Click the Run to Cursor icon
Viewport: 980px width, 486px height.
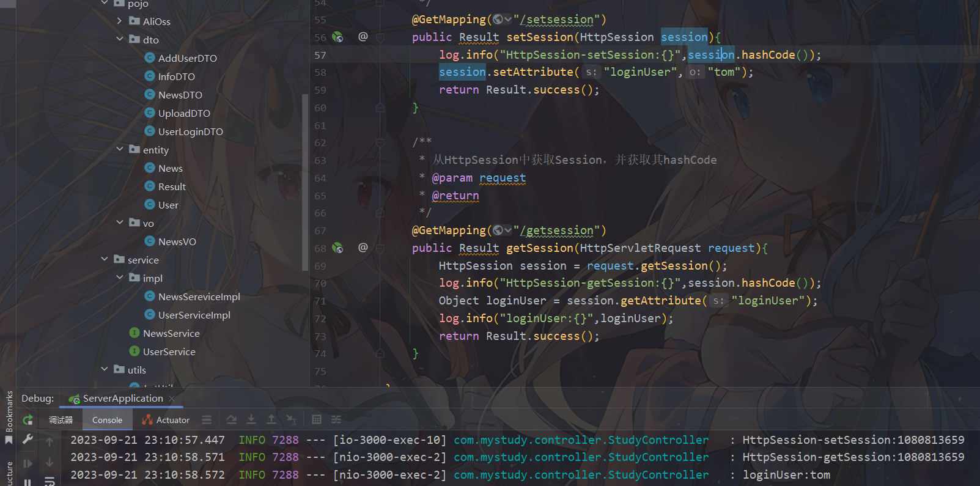tap(292, 419)
